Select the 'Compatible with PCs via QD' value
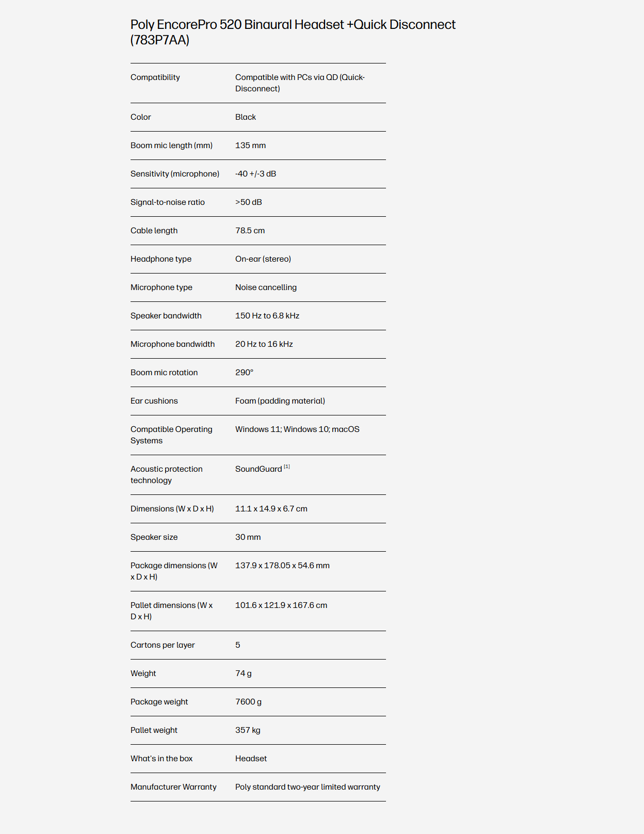The height and width of the screenshot is (834, 644). [300, 83]
